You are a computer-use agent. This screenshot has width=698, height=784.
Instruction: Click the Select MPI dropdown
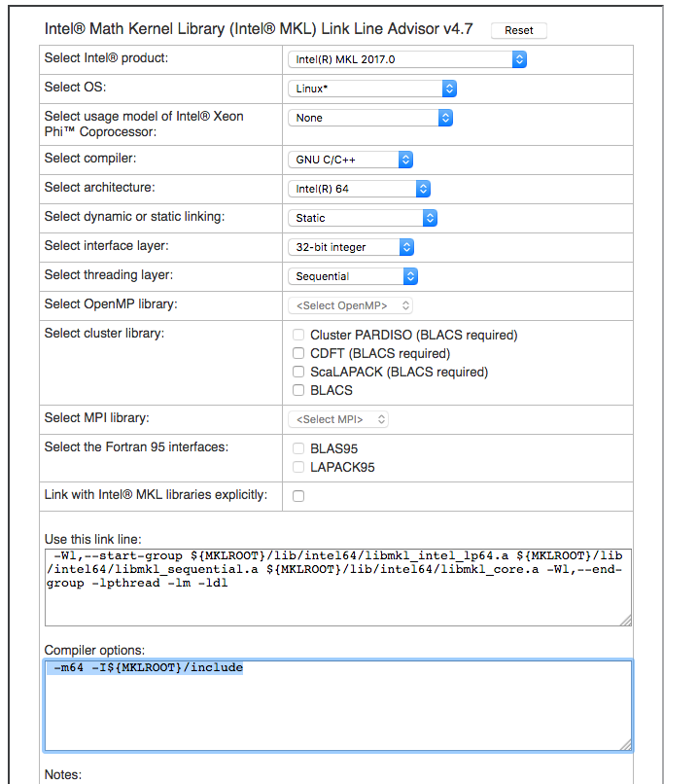point(338,419)
